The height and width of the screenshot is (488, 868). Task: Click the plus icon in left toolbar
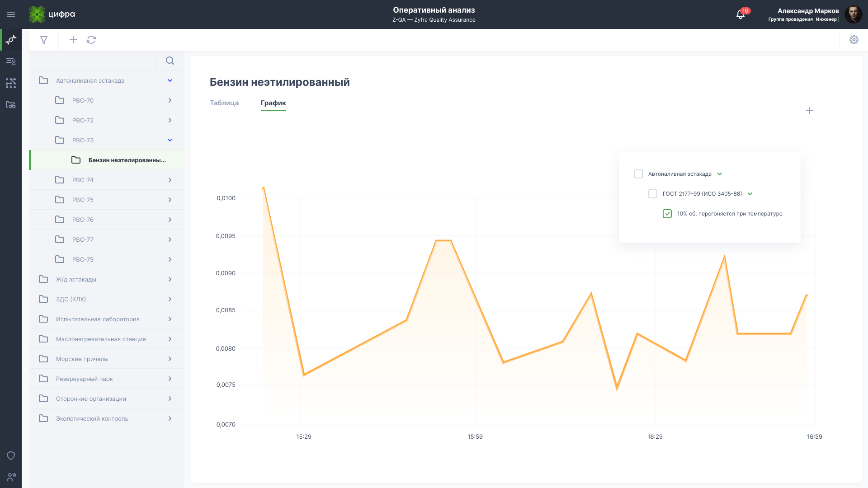coord(73,40)
